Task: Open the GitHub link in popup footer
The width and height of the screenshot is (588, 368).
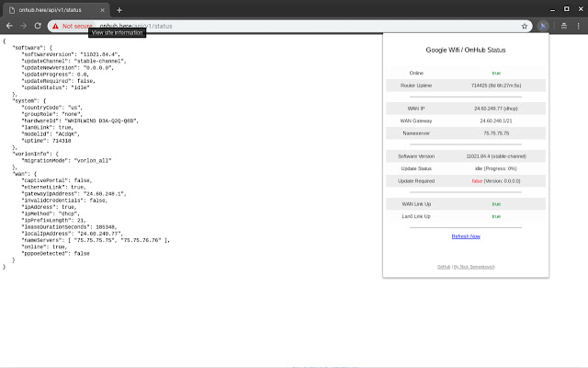Action: (444, 267)
